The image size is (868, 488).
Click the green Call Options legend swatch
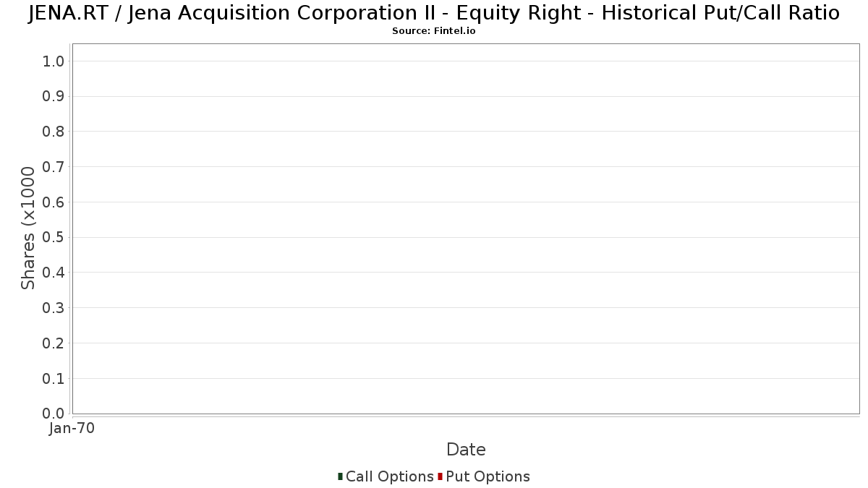[340, 476]
